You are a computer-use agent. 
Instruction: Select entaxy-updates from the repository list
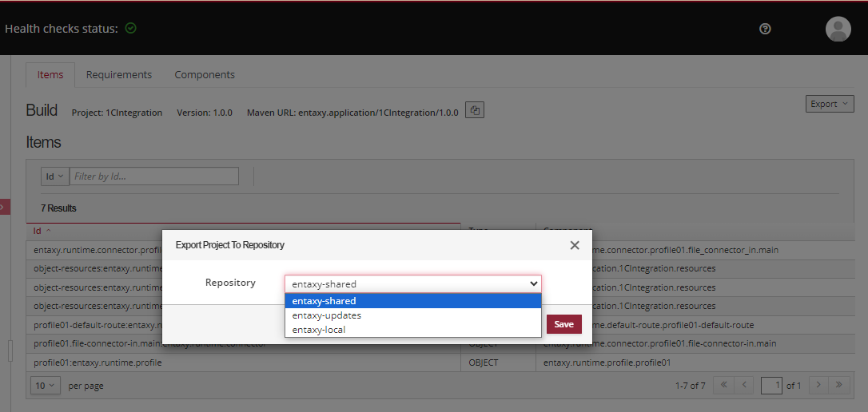pyautogui.click(x=327, y=315)
